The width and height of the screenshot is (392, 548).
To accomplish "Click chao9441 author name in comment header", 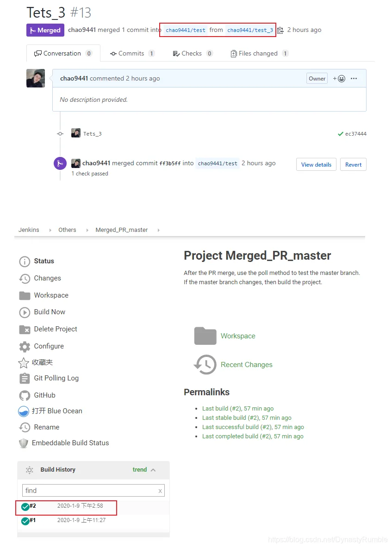I will coord(74,78).
